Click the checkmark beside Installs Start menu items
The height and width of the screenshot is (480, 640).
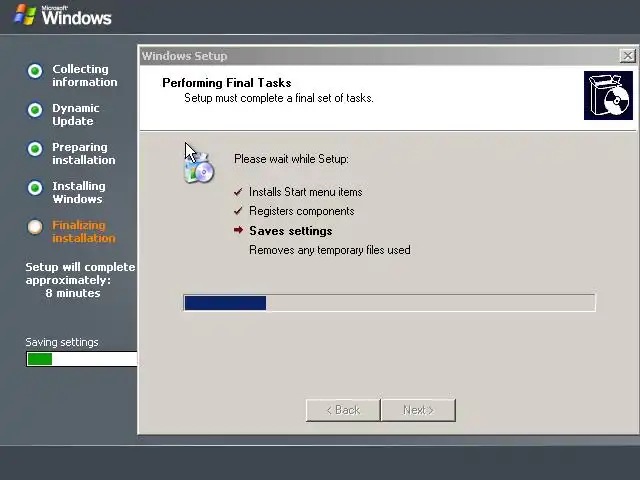[x=238, y=191]
